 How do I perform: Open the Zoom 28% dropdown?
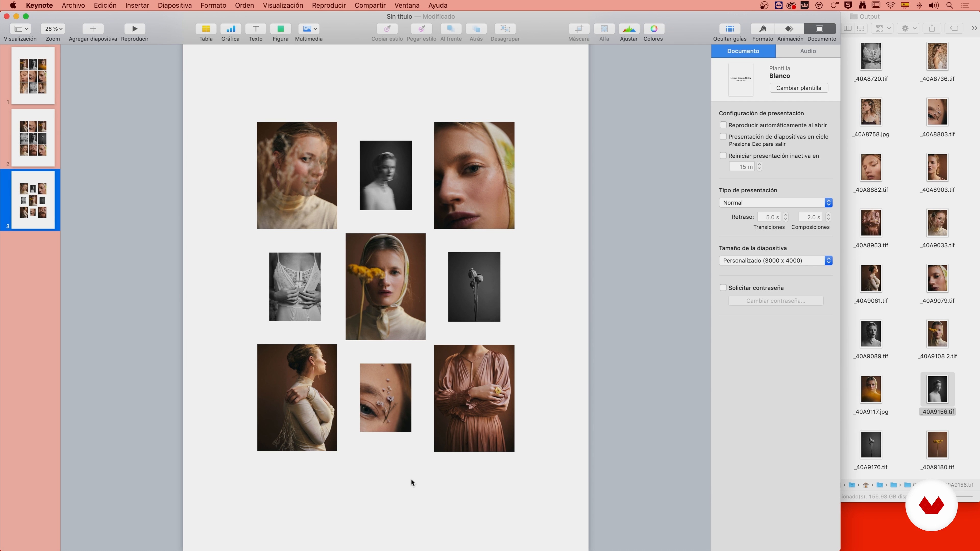tap(53, 29)
